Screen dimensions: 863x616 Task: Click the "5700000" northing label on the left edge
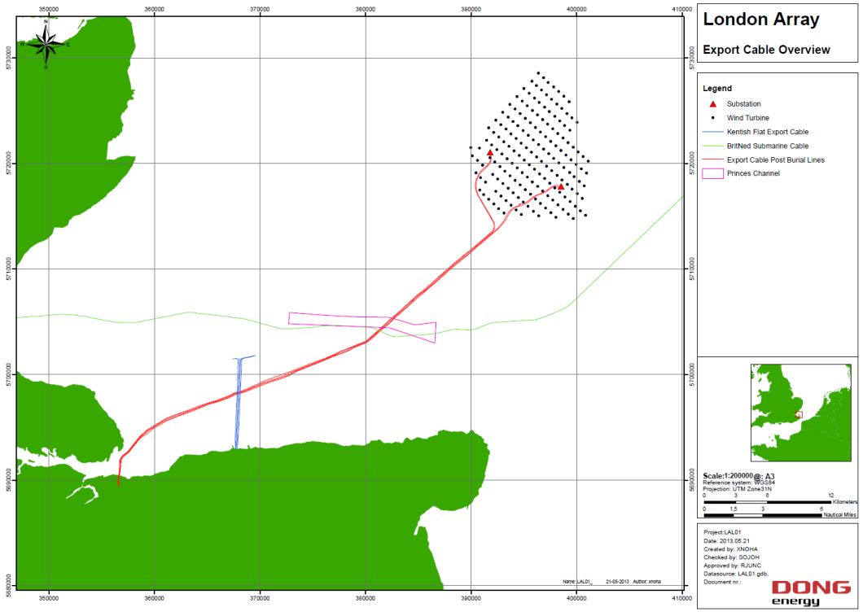pos(9,374)
